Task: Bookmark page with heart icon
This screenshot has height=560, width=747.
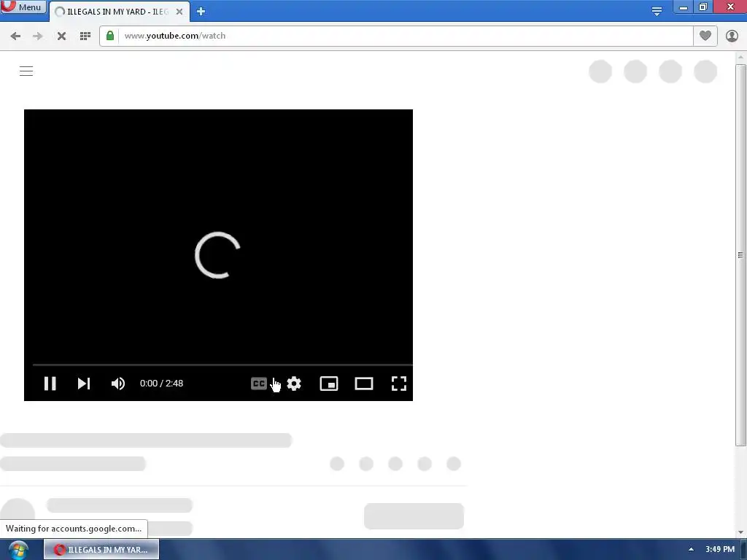Action: (x=705, y=36)
